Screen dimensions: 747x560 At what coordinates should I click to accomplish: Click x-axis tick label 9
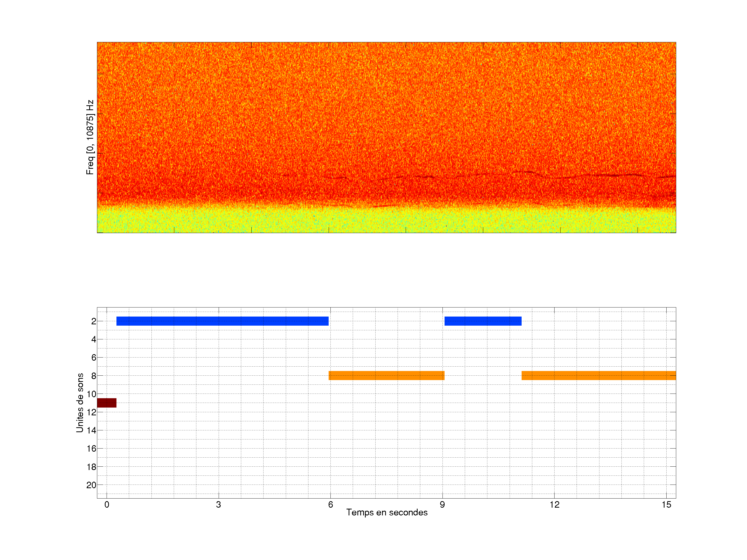(442, 505)
